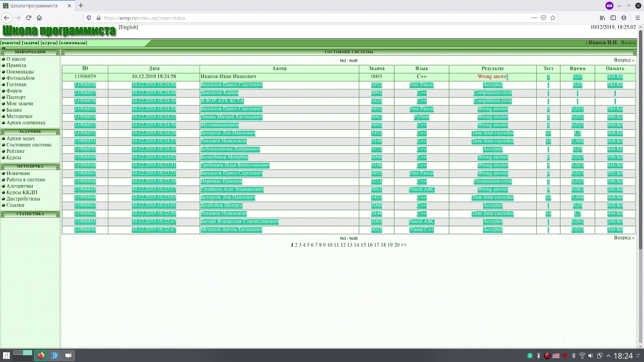
Task: Open Форум page
Action: [x=14, y=91]
